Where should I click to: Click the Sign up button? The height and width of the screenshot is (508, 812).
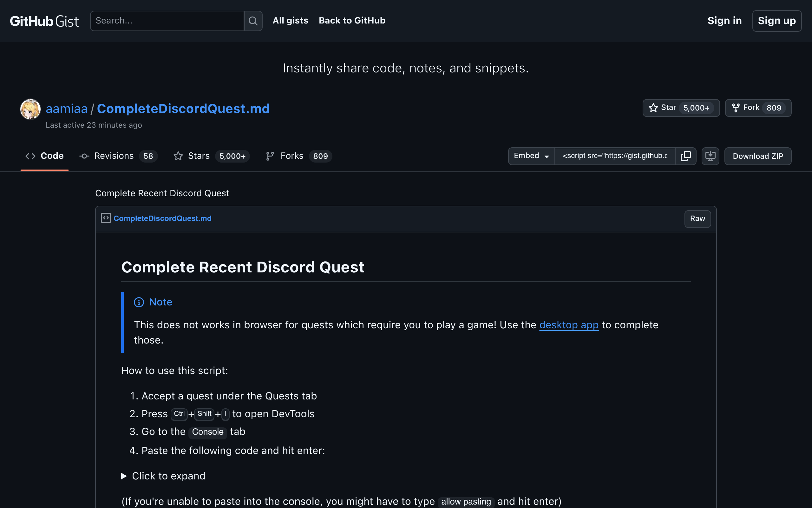tap(777, 21)
